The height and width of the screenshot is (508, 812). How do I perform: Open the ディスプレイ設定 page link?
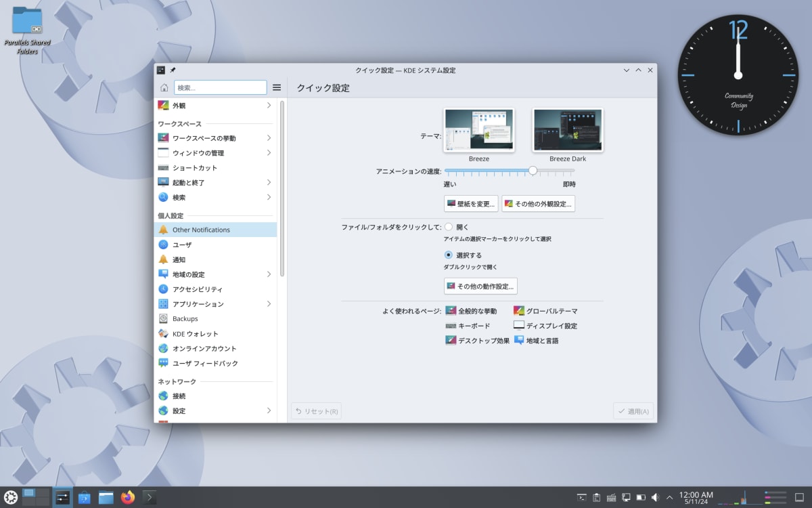pyautogui.click(x=545, y=326)
